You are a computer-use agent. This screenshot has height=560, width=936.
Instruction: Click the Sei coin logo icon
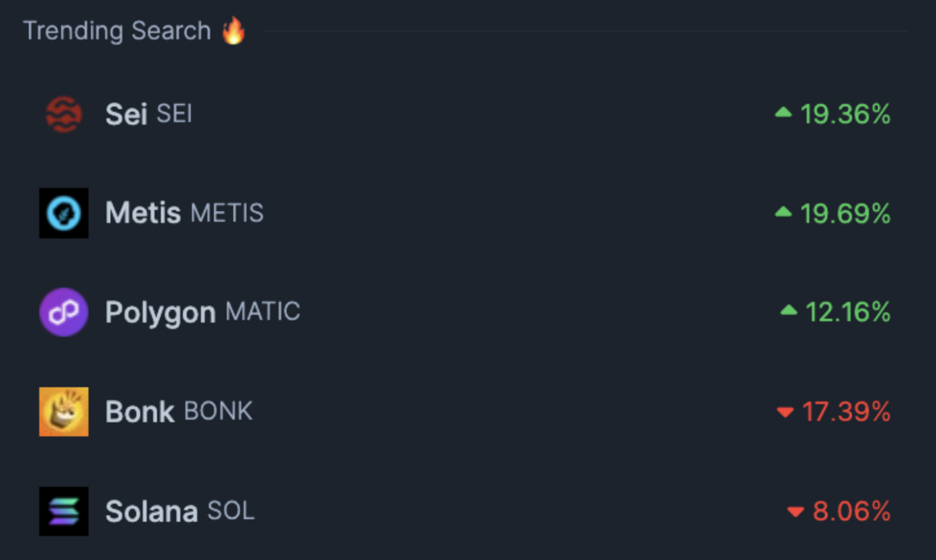(x=64, y=114)
